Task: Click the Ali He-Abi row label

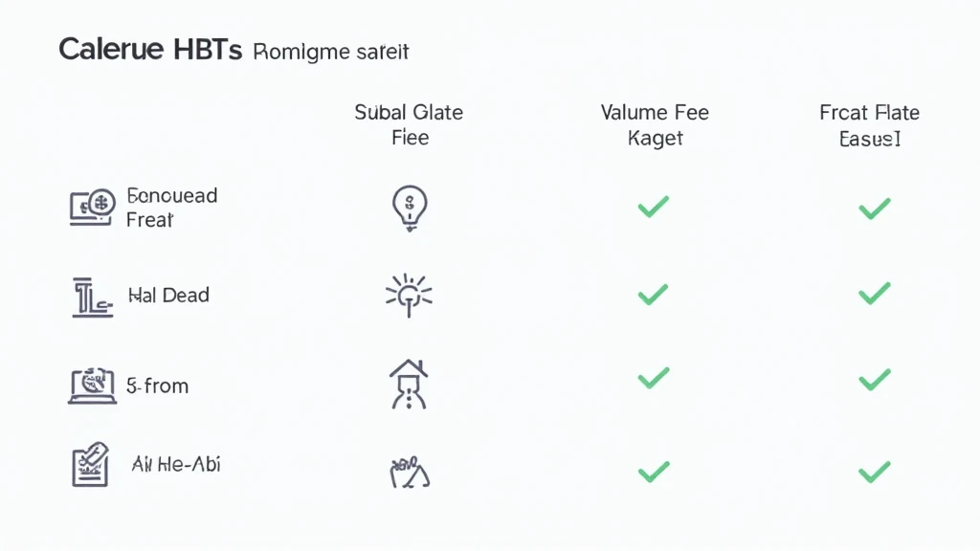Action: tap(176, 464)
